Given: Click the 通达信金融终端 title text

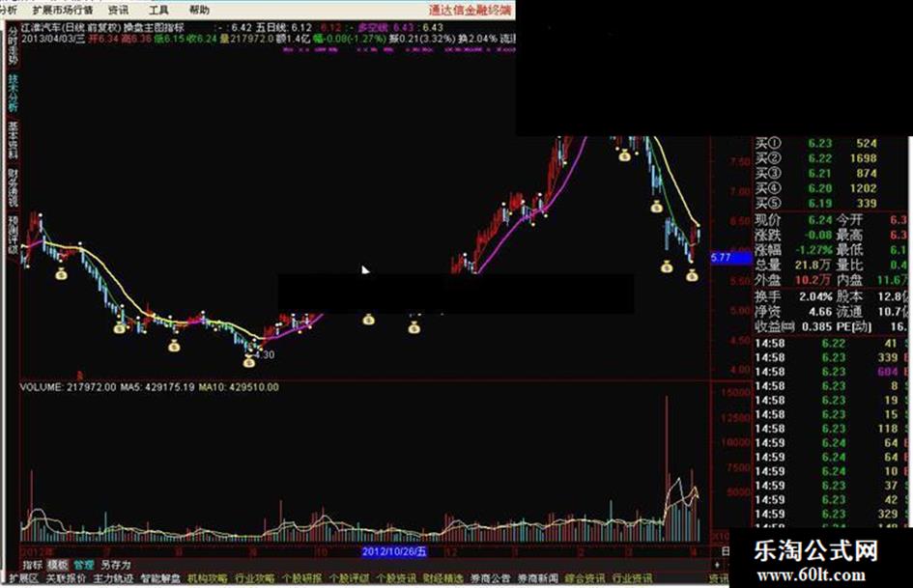Looking at the screenshot, I should [x=471, y=10].
